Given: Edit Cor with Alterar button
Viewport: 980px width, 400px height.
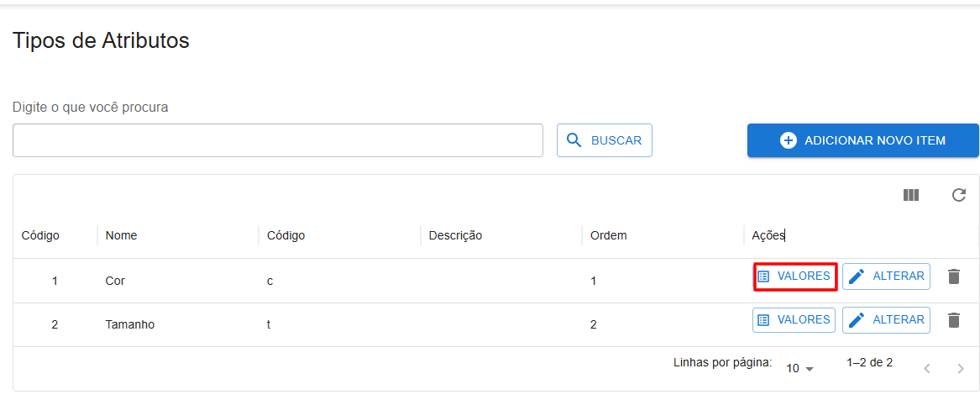Looking at the screenshot, I should click(x=886, y=276).
